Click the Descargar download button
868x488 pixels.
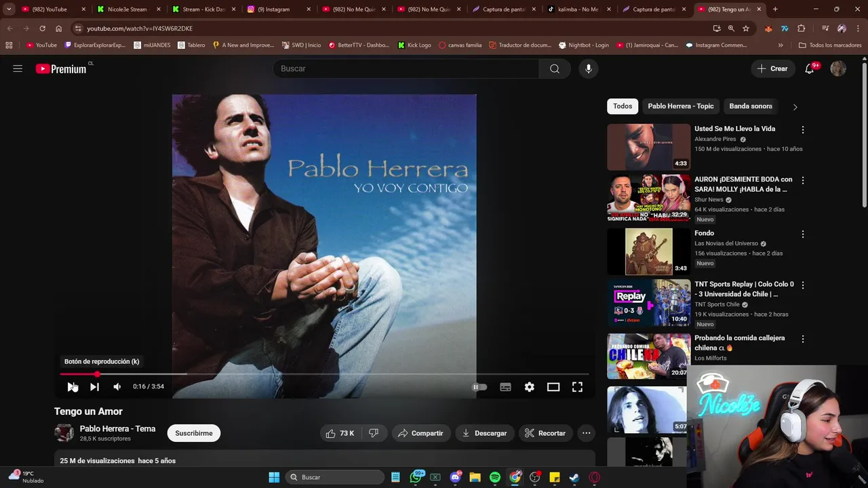click(484, 433)
